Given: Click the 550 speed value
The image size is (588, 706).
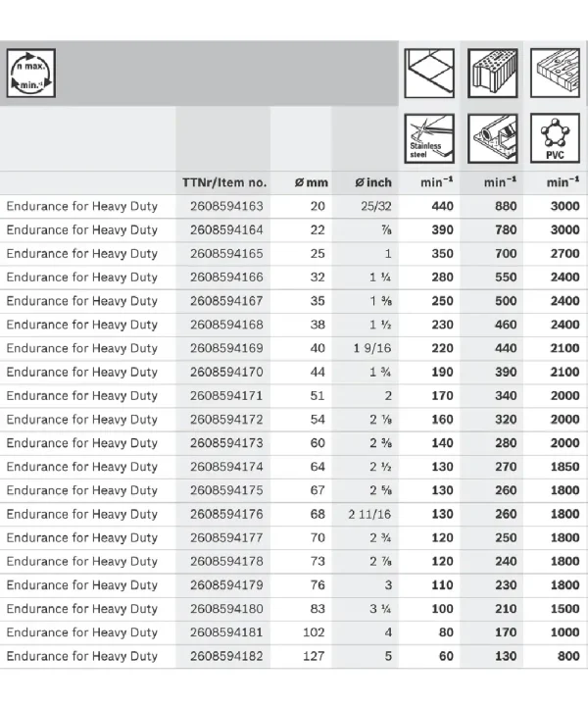Looking at the screenshot, I should coord(506,277).
